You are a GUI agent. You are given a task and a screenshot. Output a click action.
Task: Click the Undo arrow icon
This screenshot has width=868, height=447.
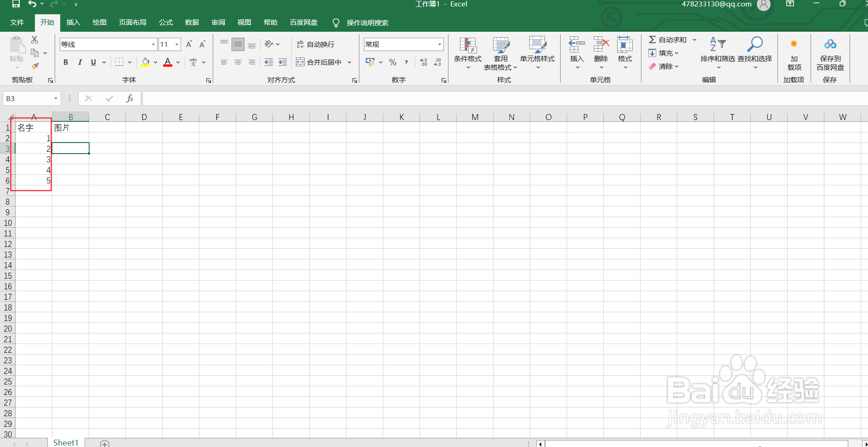click(x=32, y=4)
